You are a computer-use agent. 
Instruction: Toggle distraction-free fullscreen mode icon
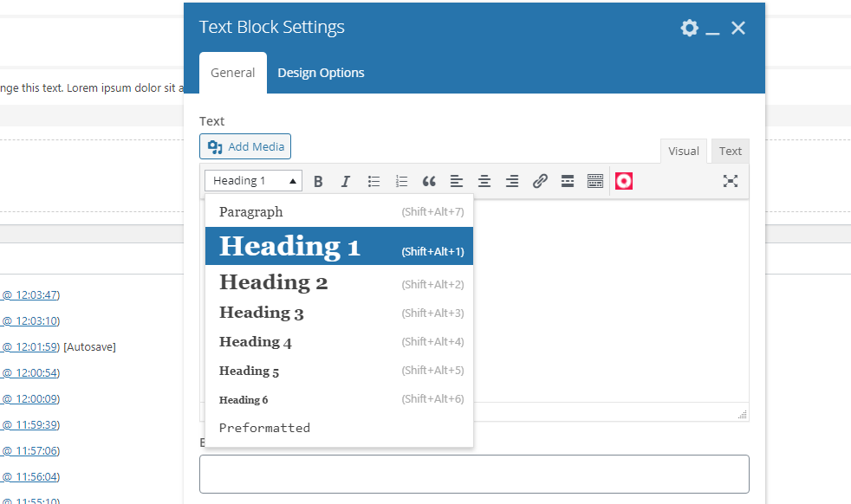[730, 181]
